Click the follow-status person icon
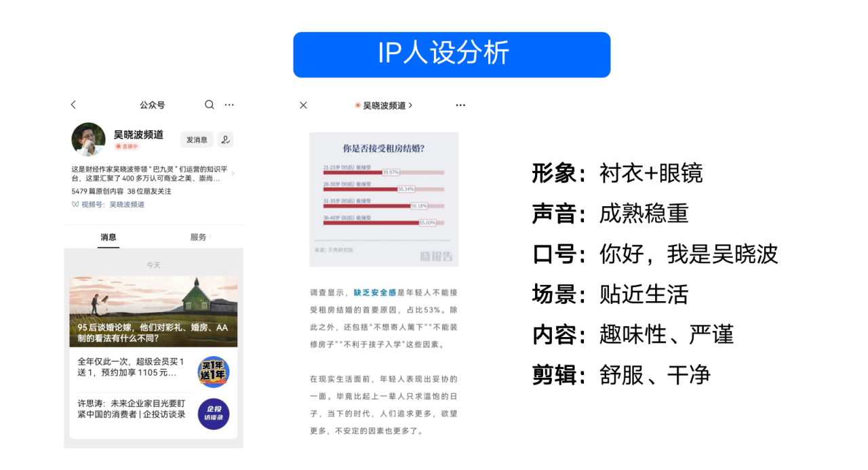Image resolution: width=868 pixels, height=470 pixels. pyautogui.click(x=225, y=139)
